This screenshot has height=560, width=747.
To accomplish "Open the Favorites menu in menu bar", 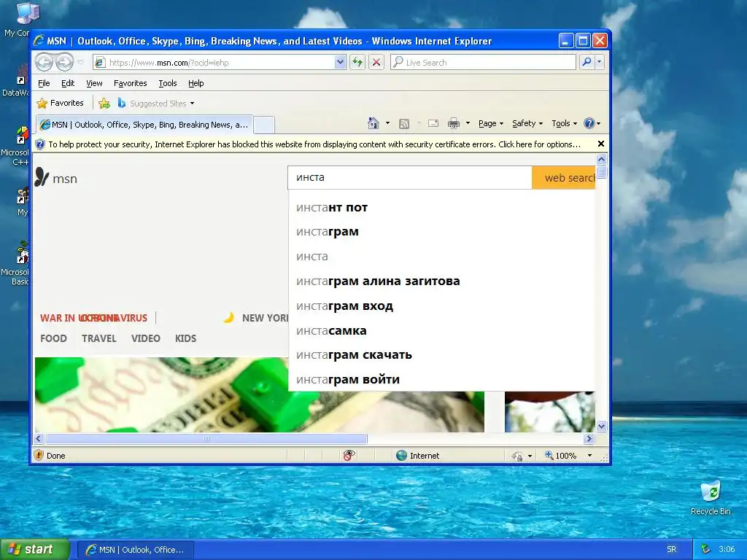I will coord(130,83).
